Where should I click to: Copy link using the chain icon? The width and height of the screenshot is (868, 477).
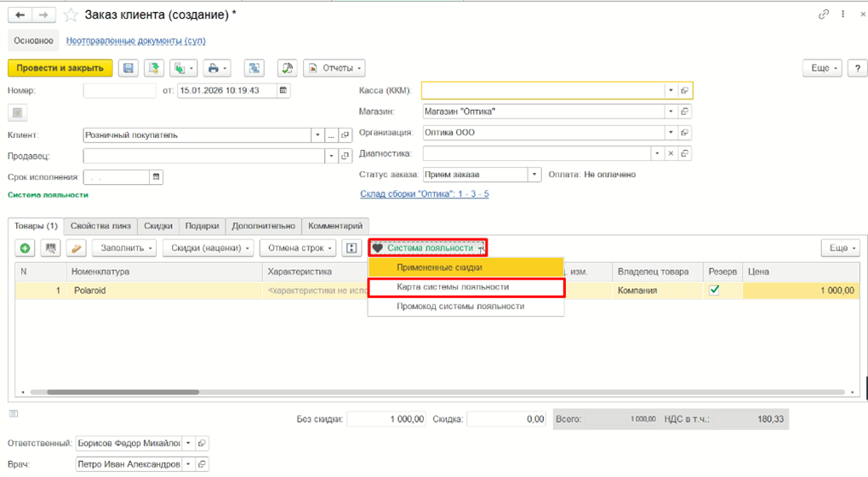pyautogui.click(x=824, y=14)
